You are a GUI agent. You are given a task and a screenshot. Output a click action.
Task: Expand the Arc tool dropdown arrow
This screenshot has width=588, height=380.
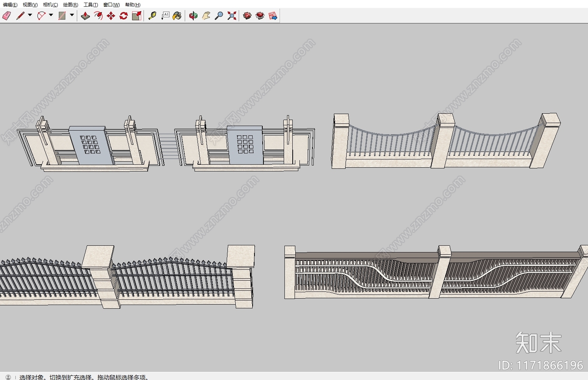[51, 15]
